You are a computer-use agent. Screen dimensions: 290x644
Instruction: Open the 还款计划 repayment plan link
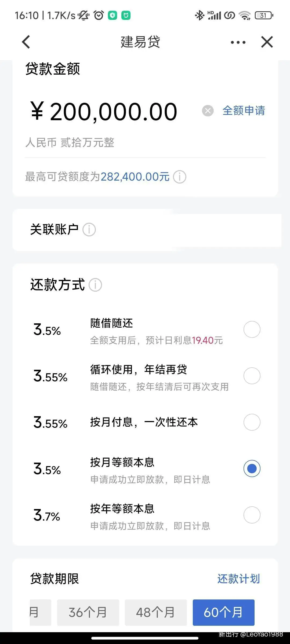[239, 579]
